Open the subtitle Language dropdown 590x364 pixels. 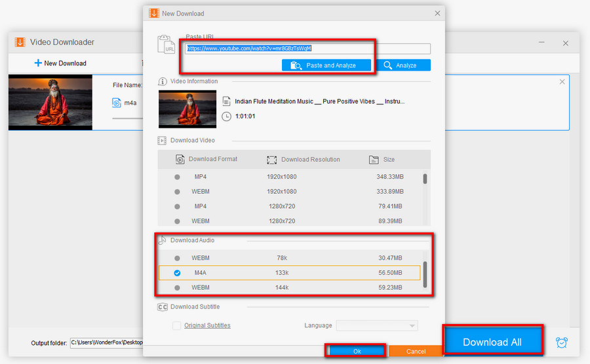(x=376, y=325)
